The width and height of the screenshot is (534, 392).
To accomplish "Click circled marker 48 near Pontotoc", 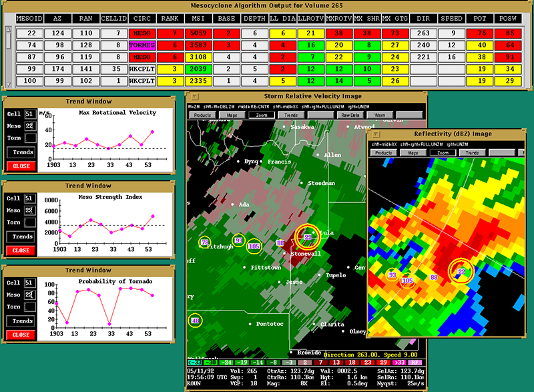I will tap(195, 321).
